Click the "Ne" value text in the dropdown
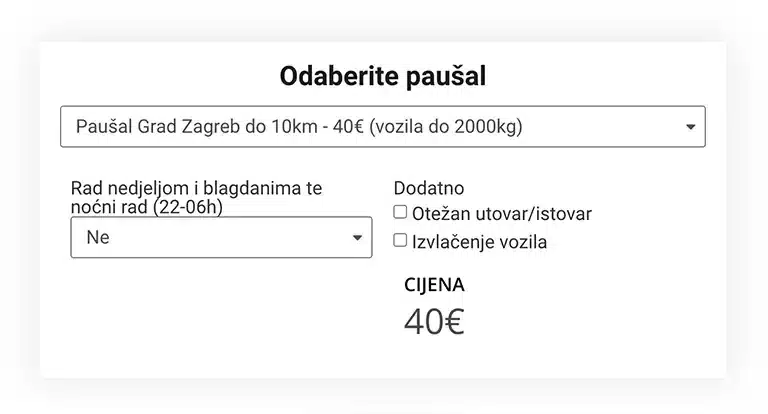The height and width of the screenshot is (414, 768). pos(98,238)
